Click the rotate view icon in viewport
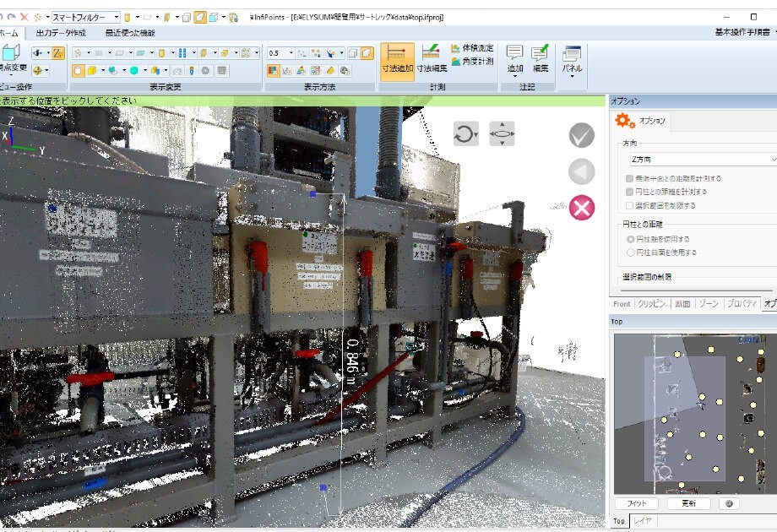777x532 pixels. [466, 133]
